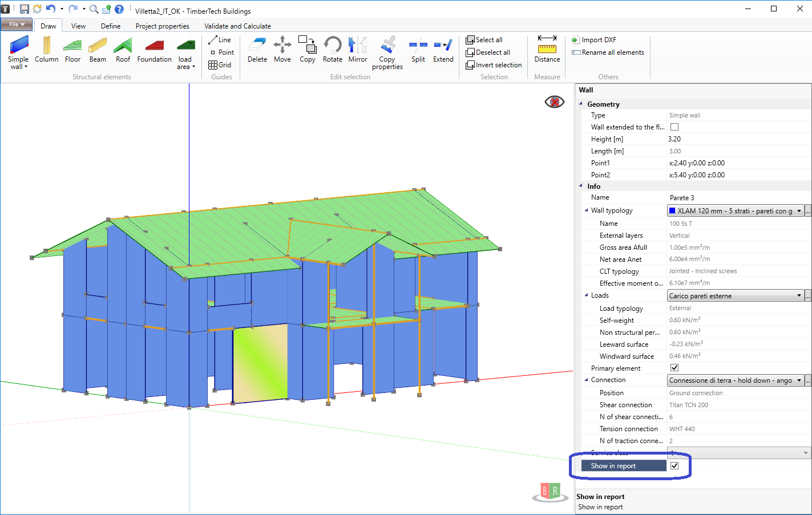Image resolution: width=812 pixels, height=515 pixels.
Task: Click the Height value field 3.20
Action: click(x=738, y=139)
